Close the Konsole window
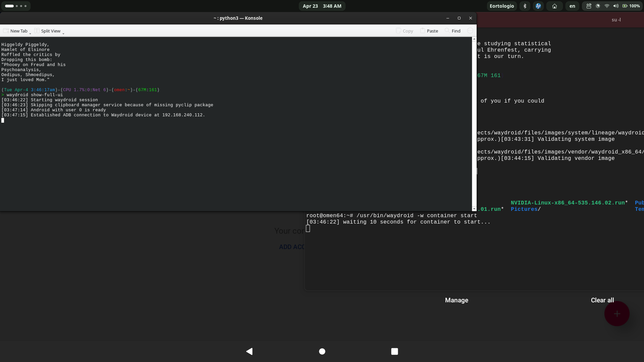Screen dimensions: 644x362 (471, 18)
